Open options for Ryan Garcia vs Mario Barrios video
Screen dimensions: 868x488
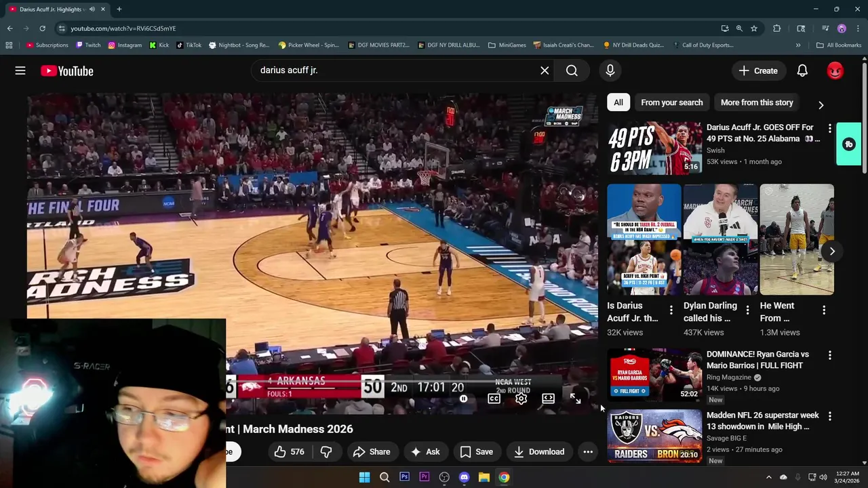(829, 355)
